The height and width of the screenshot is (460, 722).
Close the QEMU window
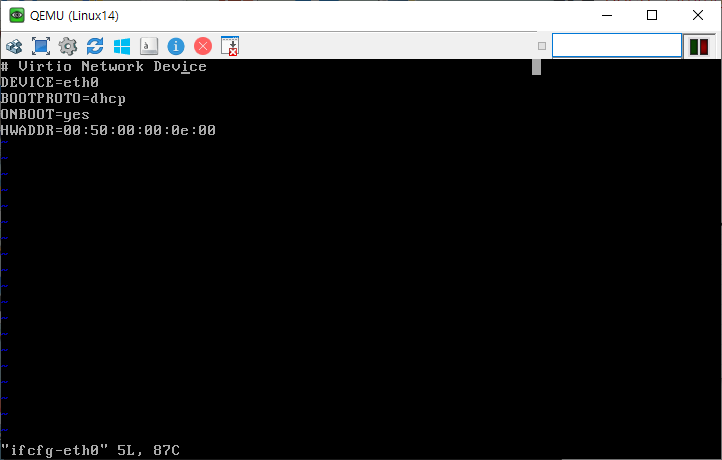tap(698, 15)
